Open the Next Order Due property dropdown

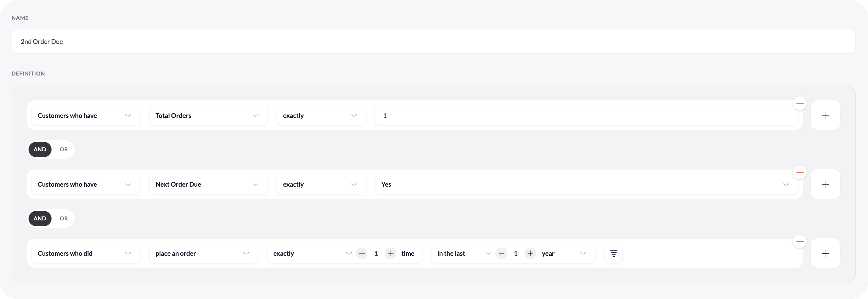pyautogui.click(x=208, y=184)
